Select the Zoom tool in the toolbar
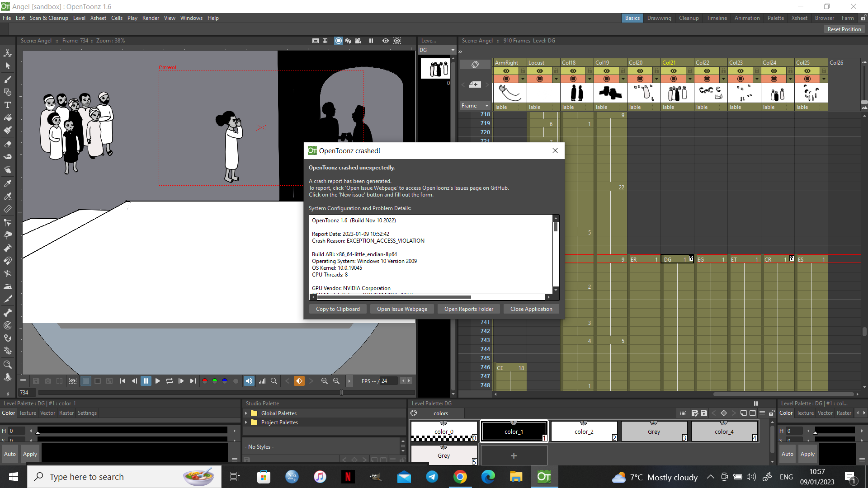The height and width of the screenshot is (488, 868). coord(8,365)
